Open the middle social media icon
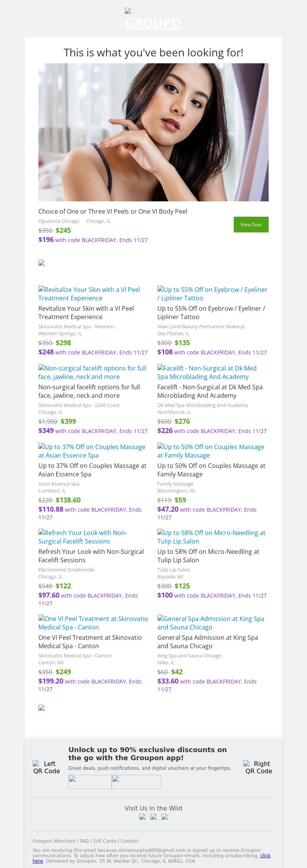The width and height of the screenshot is (307, 868). click(153, 817)
